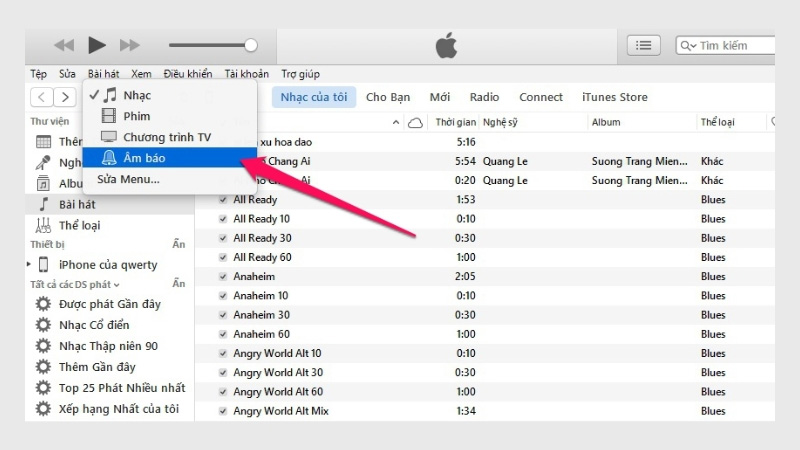Image resolution: width=800 pixels, height=450 pixels.
Task: Click the volume slider knob
Action: [x=251, y=45]
